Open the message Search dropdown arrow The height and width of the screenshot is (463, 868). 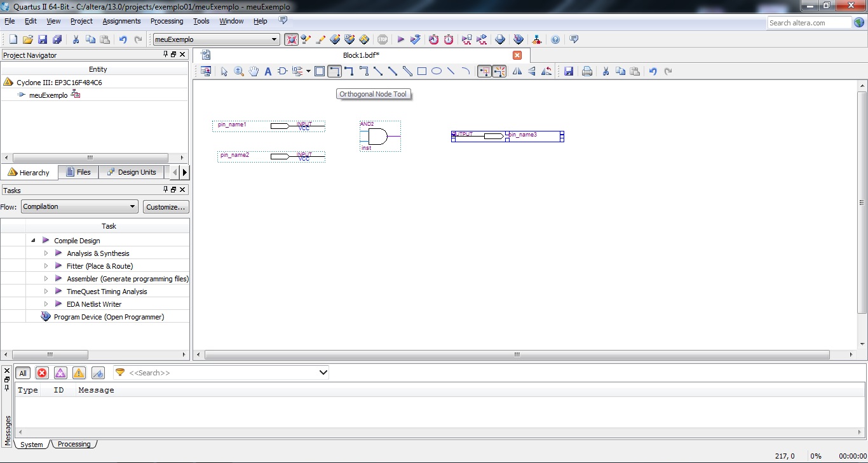point(323,373)
